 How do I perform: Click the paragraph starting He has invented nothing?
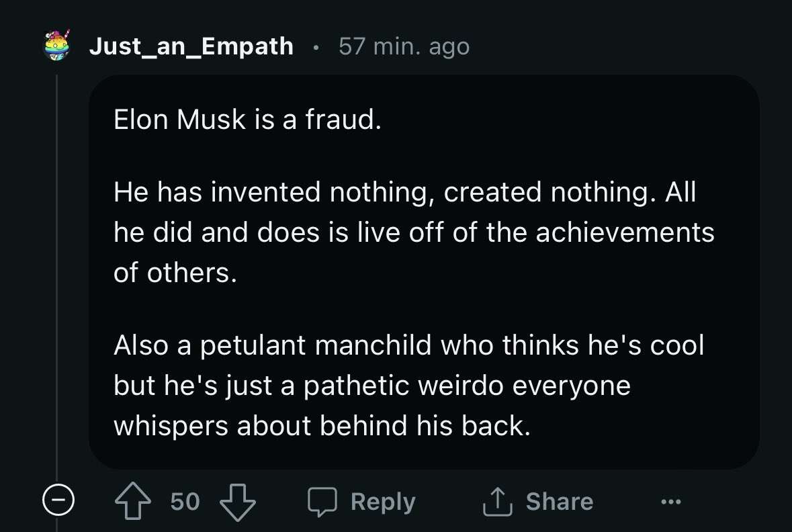click(414, 232)
